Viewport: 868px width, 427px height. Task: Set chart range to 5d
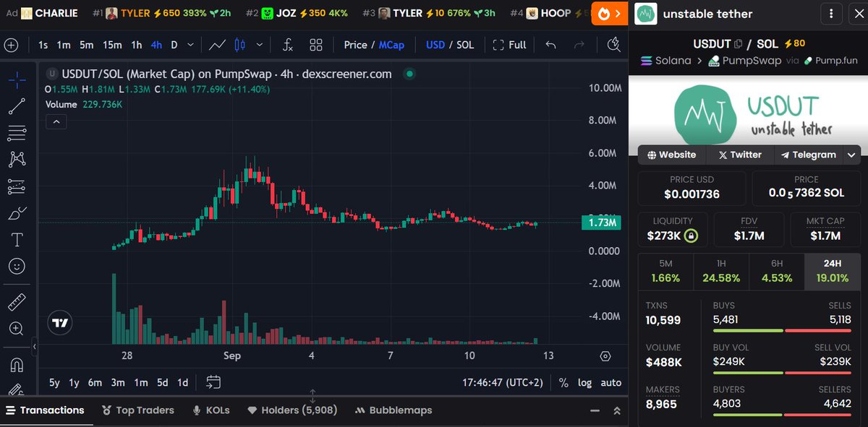pos(163,383)
